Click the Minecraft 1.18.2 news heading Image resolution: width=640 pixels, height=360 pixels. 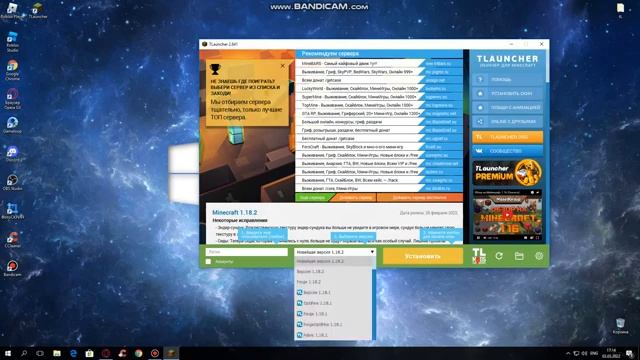235,213
